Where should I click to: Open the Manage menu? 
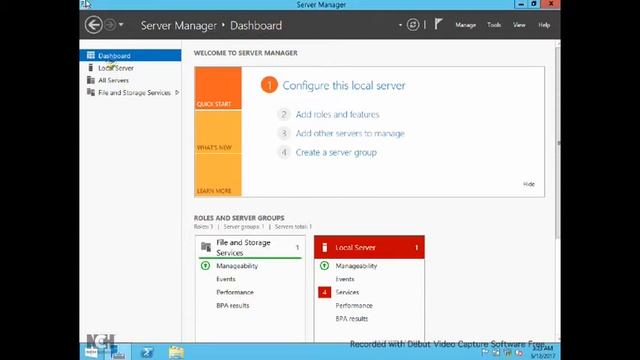pyautogui.click(x=465, y=25)
